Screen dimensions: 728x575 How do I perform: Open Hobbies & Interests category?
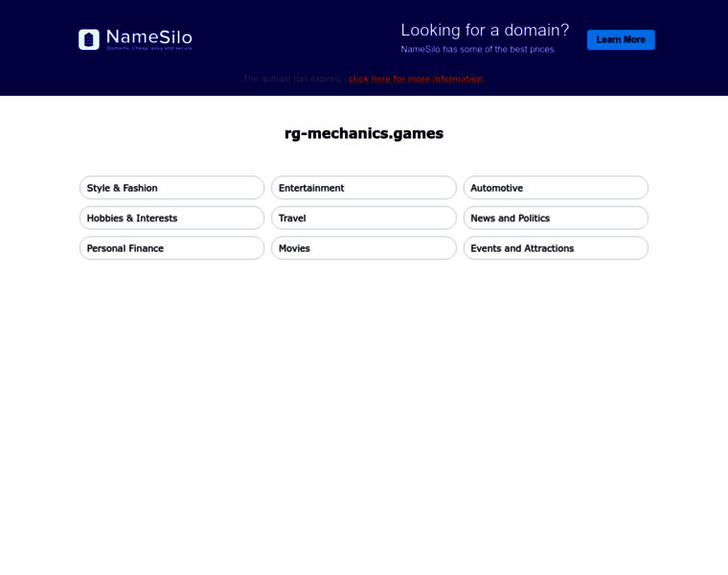tap(171, 218)
